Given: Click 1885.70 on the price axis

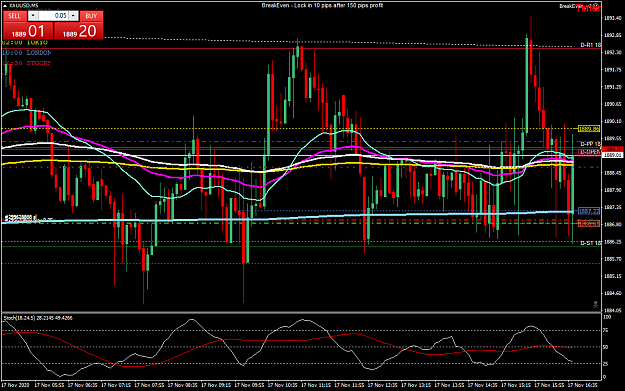Looking at the screenshot, I should tap(613, 259).
